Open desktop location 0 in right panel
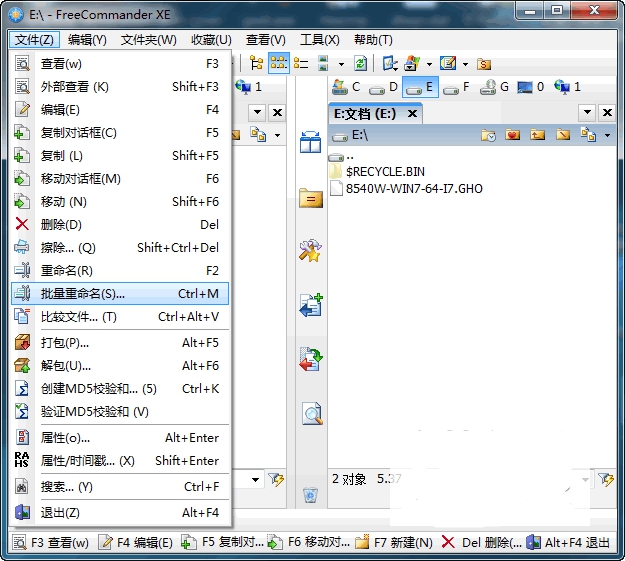The height and width of the screenshot is (561, 625). click(531, 87)
